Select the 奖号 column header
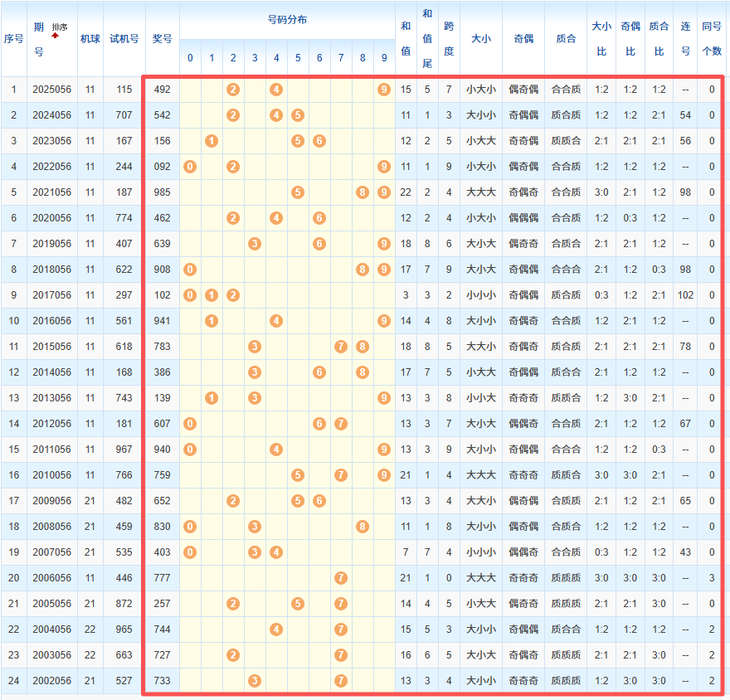This screenshot has width=730, height=700. click(163, 39)
